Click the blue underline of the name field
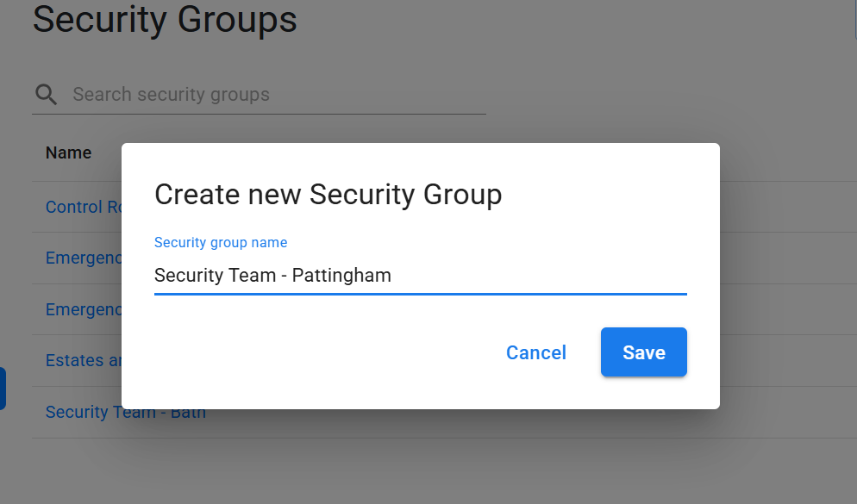The width and height of the screenshot is (857, 504). pos(420,294)
